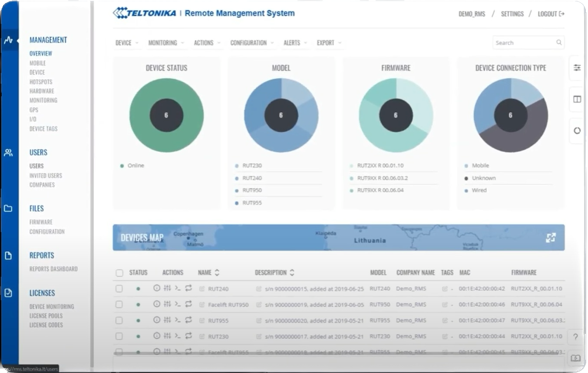Open the MONITORING dropdown in the top toolbar

(166, 43)
